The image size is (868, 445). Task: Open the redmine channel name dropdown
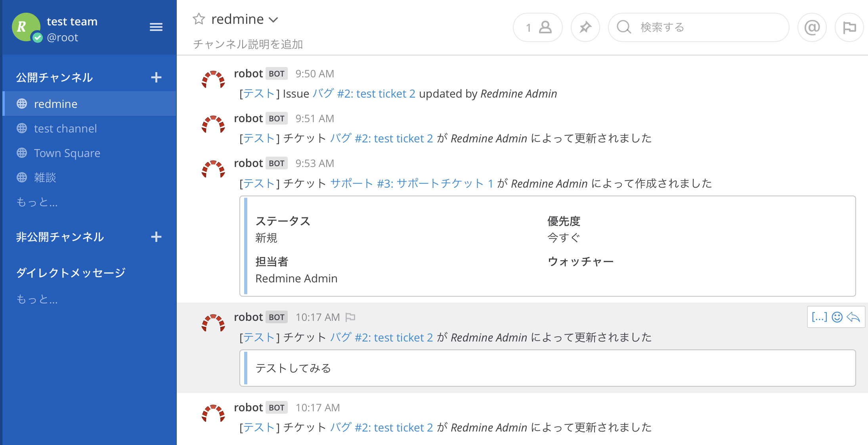click(273, 19)
